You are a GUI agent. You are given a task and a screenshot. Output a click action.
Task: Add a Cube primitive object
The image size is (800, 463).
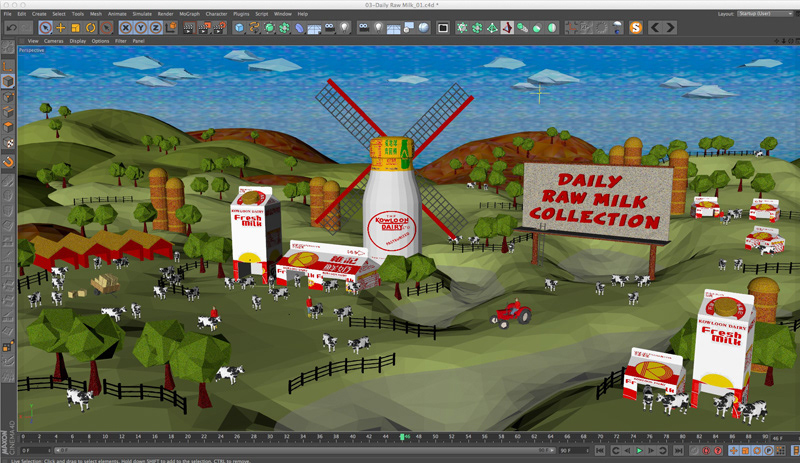[x=239, y=28]
